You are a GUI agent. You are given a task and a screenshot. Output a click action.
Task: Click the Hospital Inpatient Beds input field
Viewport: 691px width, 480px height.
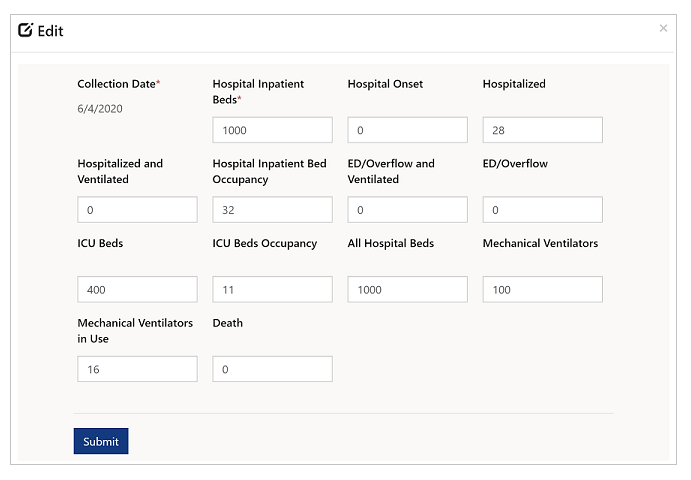pyautogui.click(x=272, y=130)
